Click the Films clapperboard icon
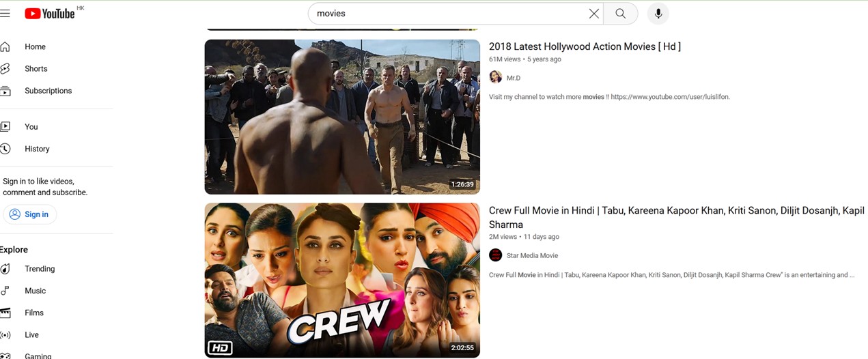 5,313
